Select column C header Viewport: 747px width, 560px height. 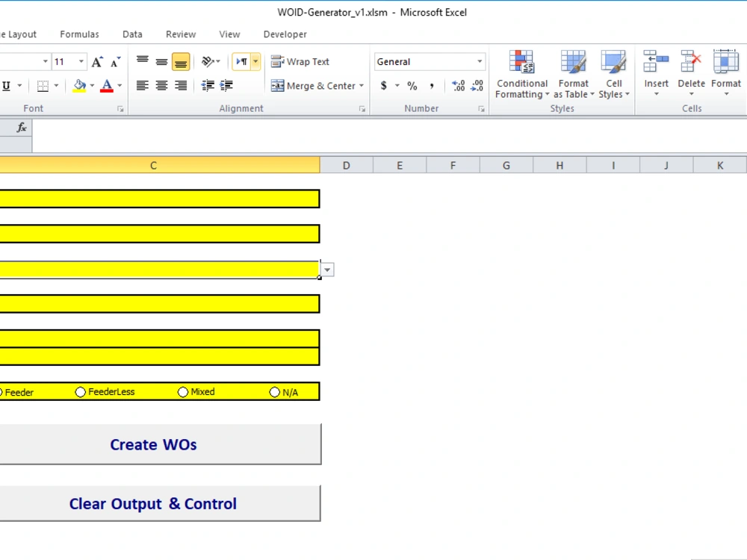coord(152,165)
